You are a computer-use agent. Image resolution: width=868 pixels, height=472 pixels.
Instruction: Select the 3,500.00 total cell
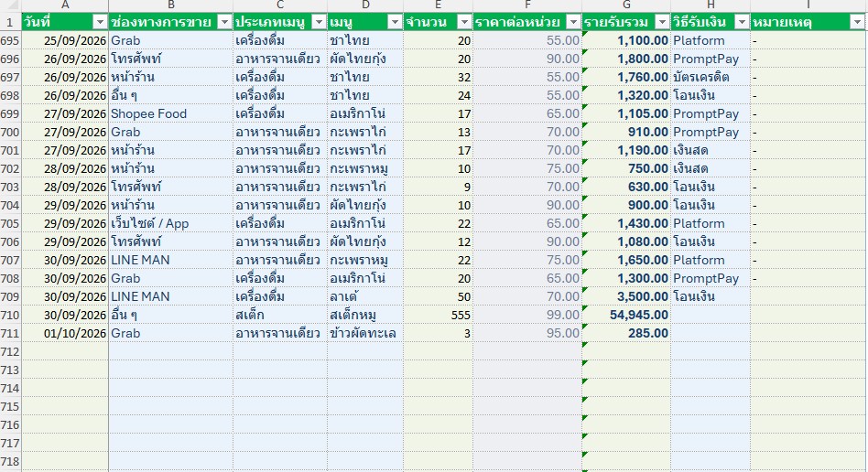(626, 296)
